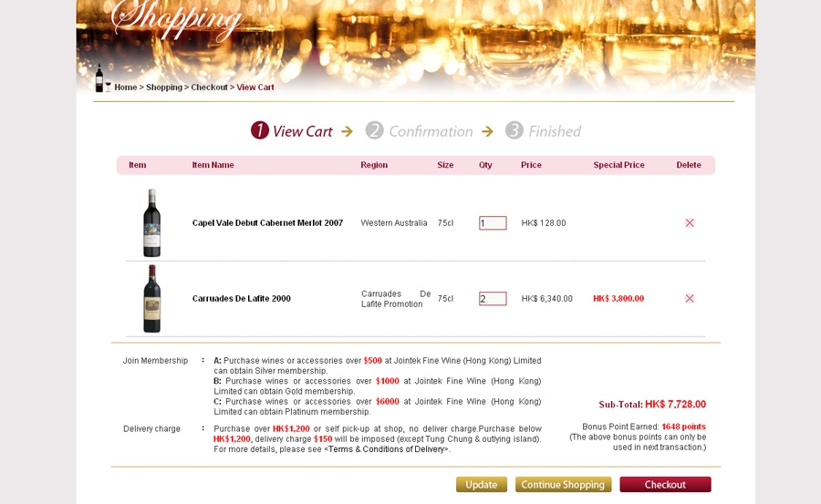Open Shopping breadcrumb link
The height and width of the screenshot is (504, 821).
164,87
